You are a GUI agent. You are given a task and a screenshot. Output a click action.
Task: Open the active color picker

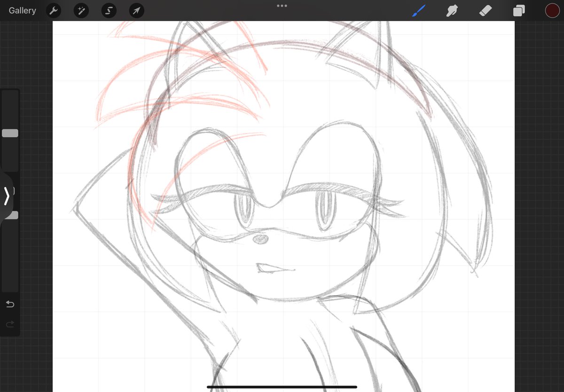pyautogui.click(x=552, y=10)
